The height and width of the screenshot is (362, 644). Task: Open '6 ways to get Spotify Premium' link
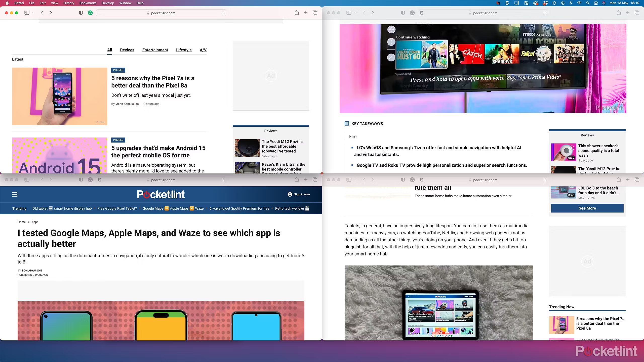click(239, 208)
